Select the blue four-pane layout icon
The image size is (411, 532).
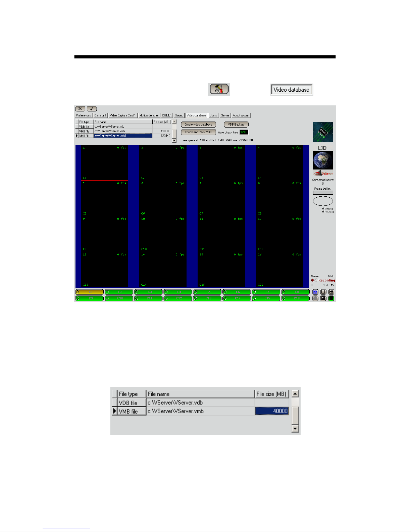(315, 292)
